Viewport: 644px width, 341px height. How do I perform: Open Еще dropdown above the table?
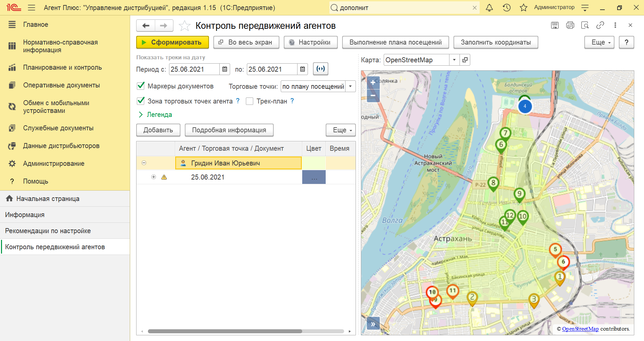tap(340, 130)
